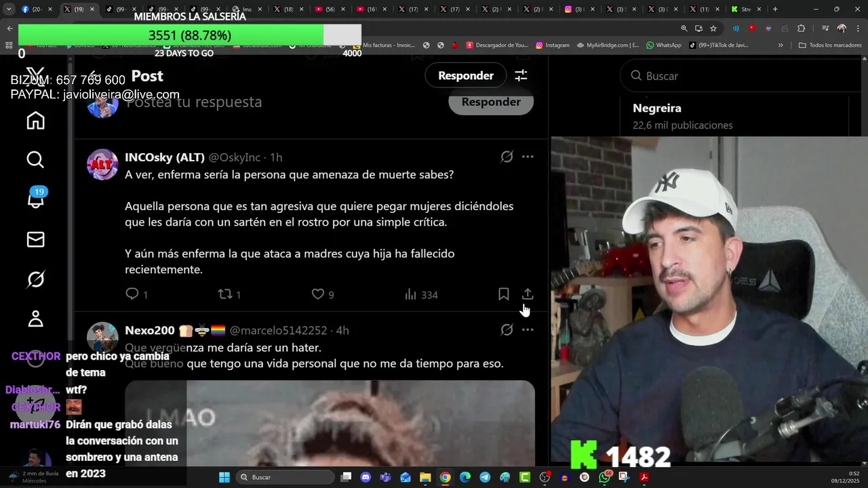Open Chrome's zoom magnifier icon in address bar

684,28
